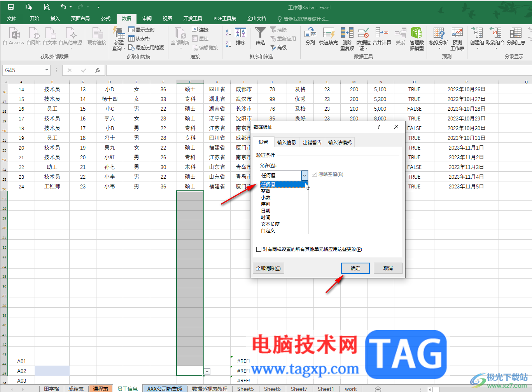The image size is (532, 392).
Task: Click Show Queries (显示查询)
Action: (x=142, y=30)
